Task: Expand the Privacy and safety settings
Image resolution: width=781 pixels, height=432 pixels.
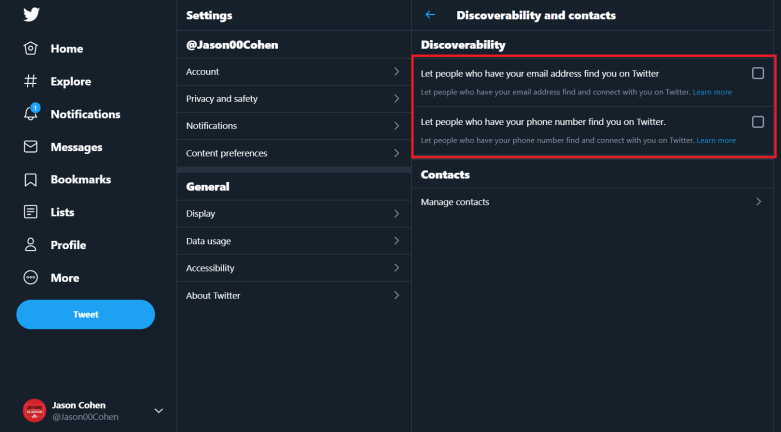Action: click(294, 99)
